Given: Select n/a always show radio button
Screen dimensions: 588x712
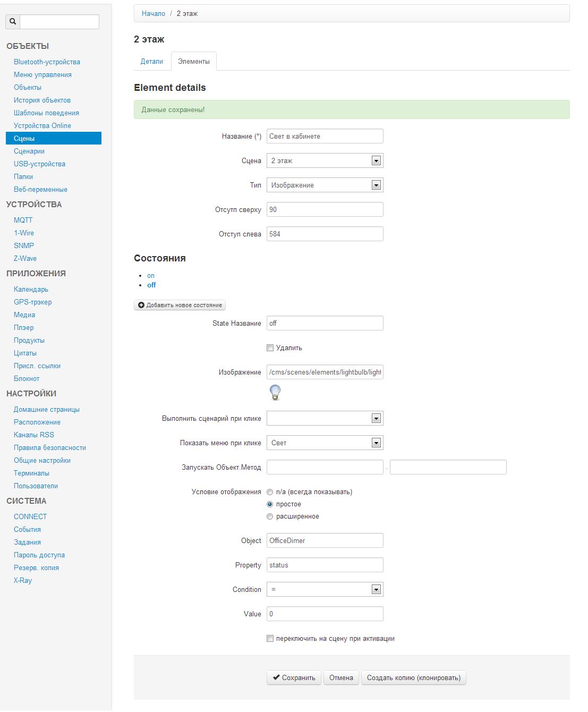Looking at the screenshot, I should 270,492.
